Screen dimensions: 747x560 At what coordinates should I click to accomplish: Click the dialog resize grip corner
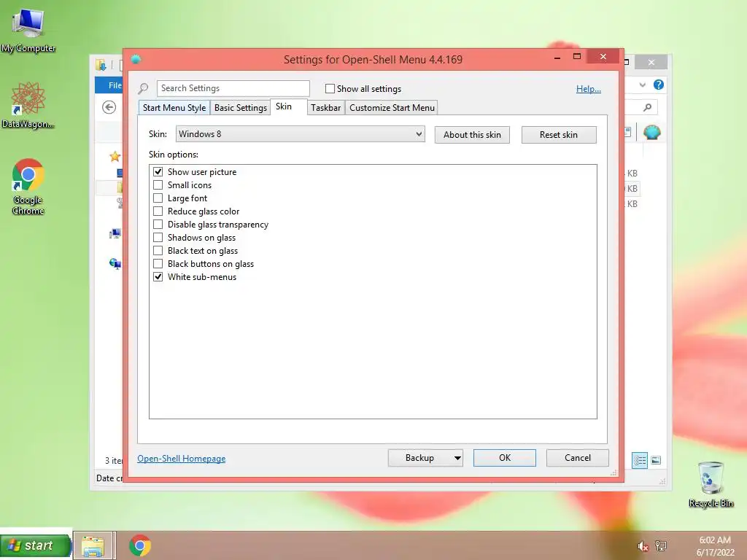(x=614, y=472)
